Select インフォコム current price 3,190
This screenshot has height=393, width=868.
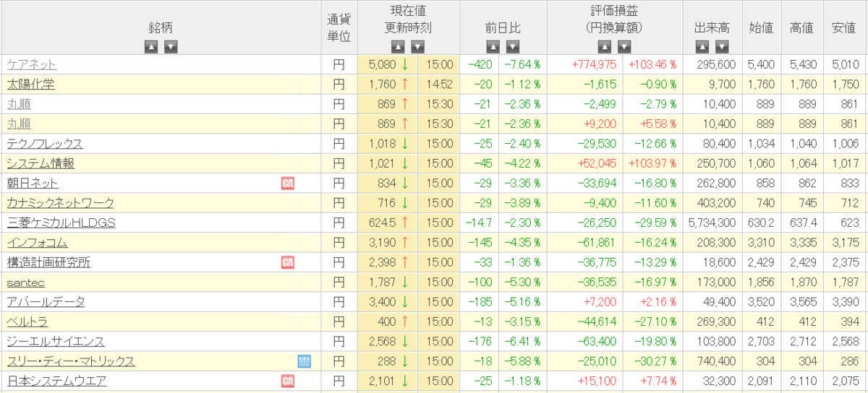382,243
